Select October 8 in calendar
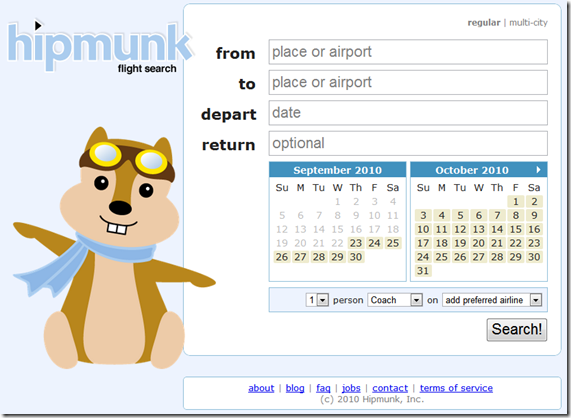571x418 pixels. [516, 216]
